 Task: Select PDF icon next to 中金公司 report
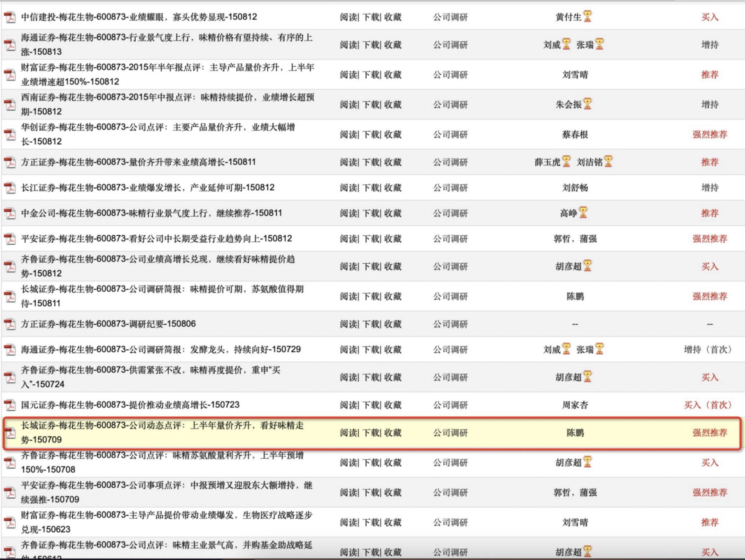(10, 213)
